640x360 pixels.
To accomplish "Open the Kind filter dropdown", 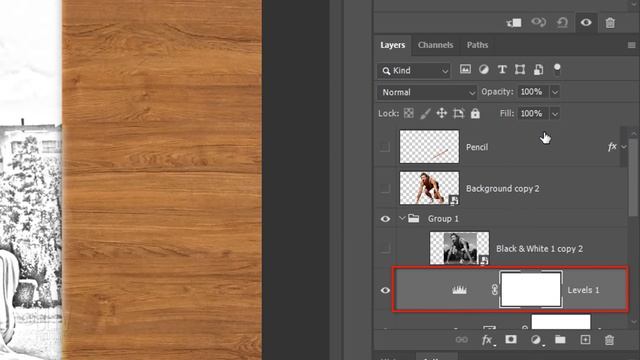I will [413, 71].
